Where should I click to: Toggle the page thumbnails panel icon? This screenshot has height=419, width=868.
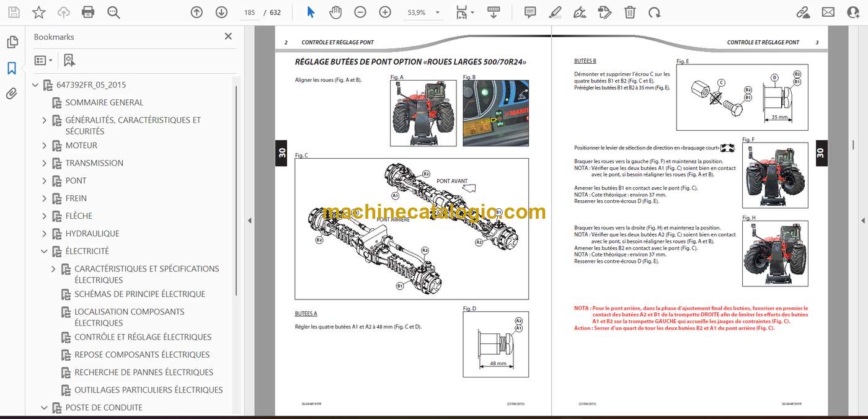(12, 42)
